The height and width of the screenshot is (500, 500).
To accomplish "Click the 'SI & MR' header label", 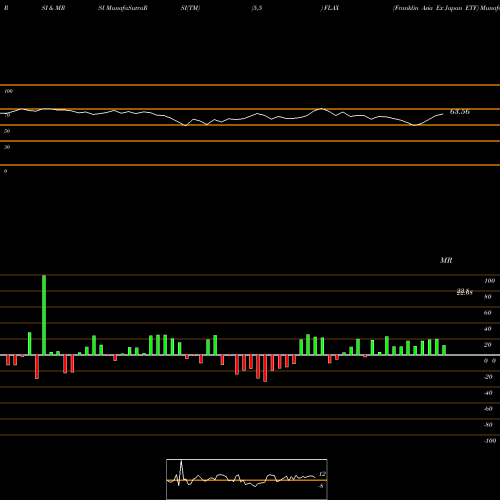I will click(53, 8).
